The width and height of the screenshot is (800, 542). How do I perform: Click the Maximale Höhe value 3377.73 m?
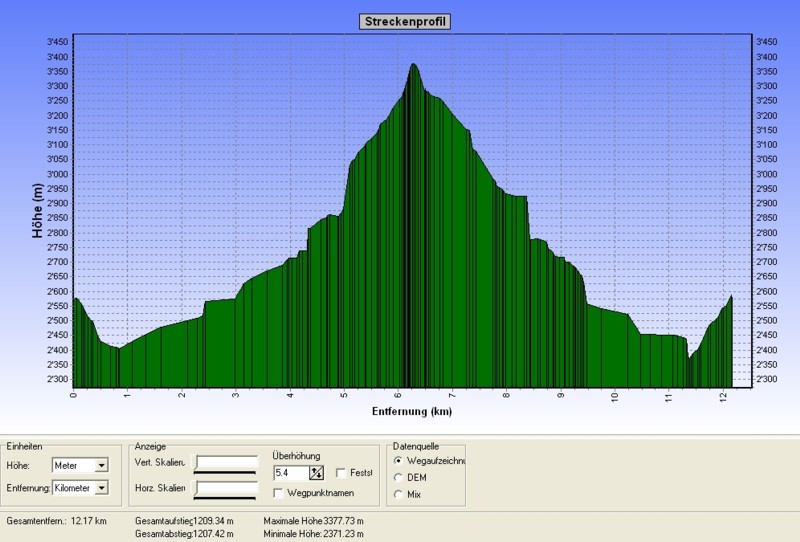pyautogui.click(x=347, y=521)
